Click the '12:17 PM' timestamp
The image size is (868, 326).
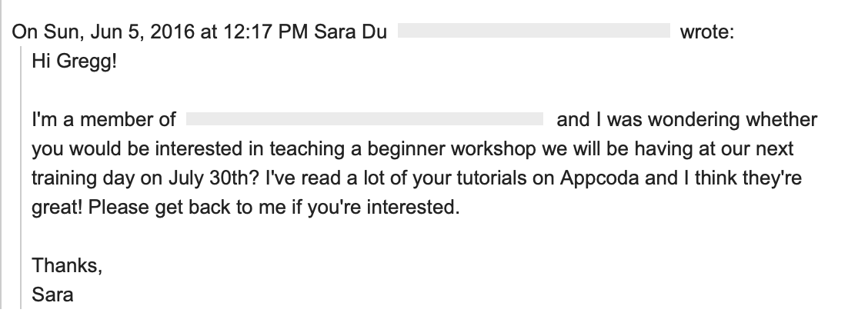click(x=265, y=32)
